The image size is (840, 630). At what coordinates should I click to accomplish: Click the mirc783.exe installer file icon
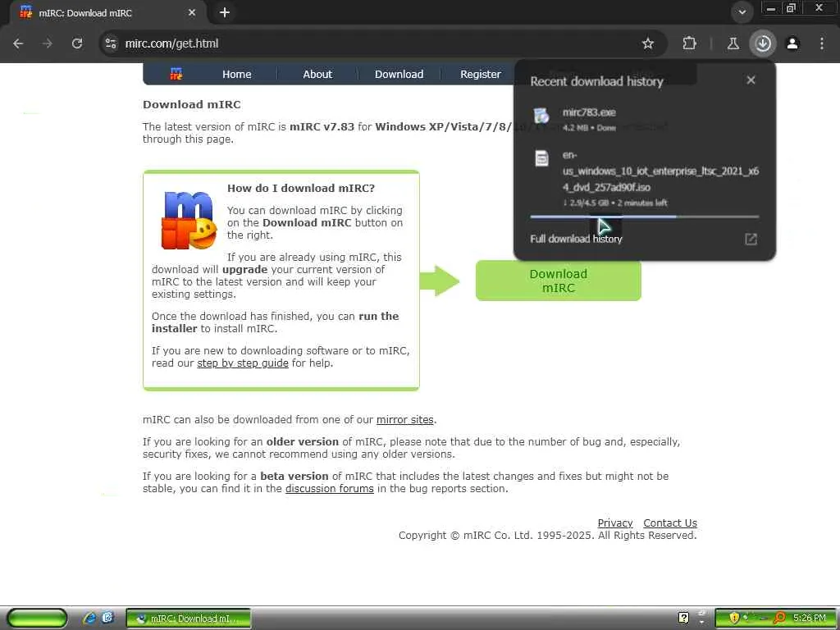tap(541, 115)
